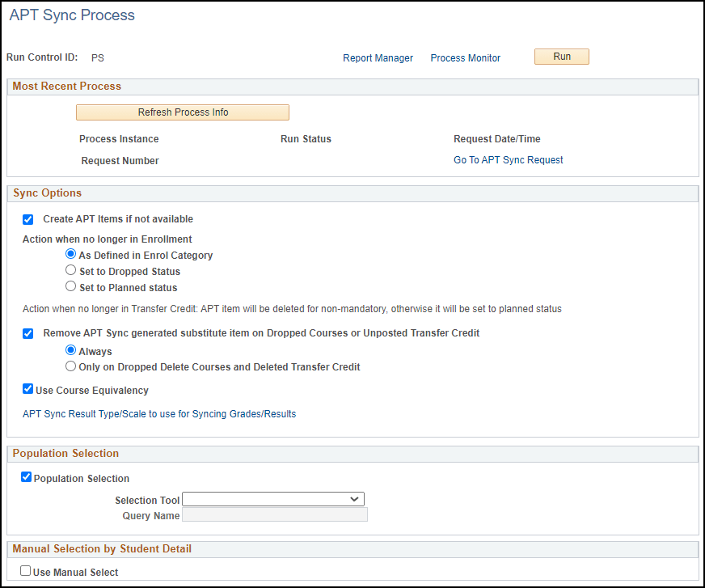Select As Defined in Enrol Category
705x588 pixels.
[x=70, y=254]
